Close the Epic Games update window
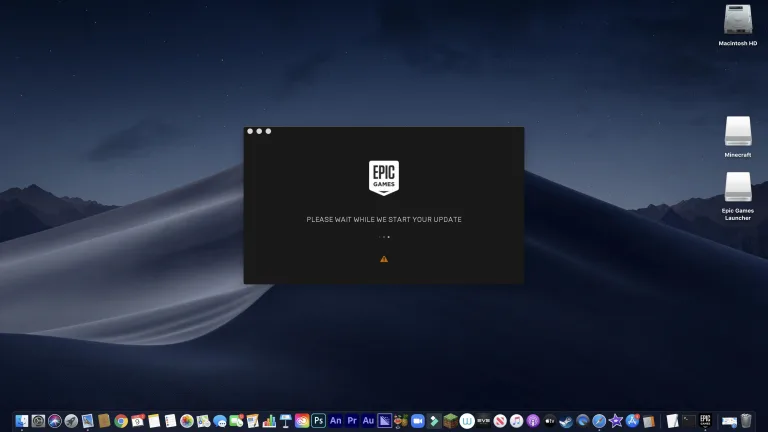This screenshot has height=432, width=768. coord(250,131)
